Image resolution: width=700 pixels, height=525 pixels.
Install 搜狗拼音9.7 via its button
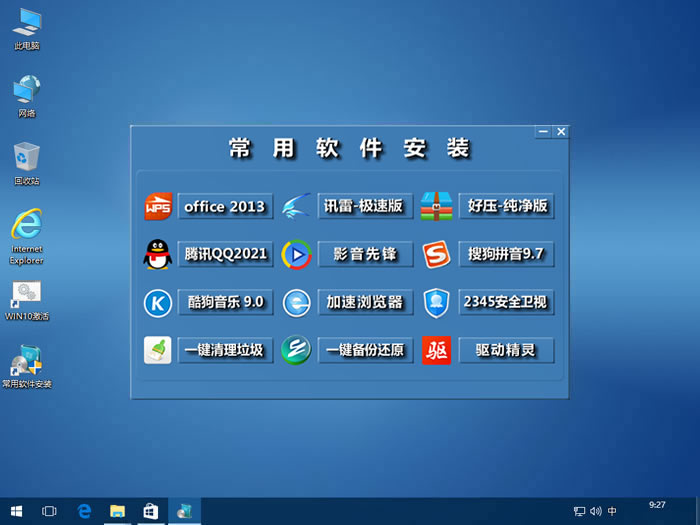[507, 254]
